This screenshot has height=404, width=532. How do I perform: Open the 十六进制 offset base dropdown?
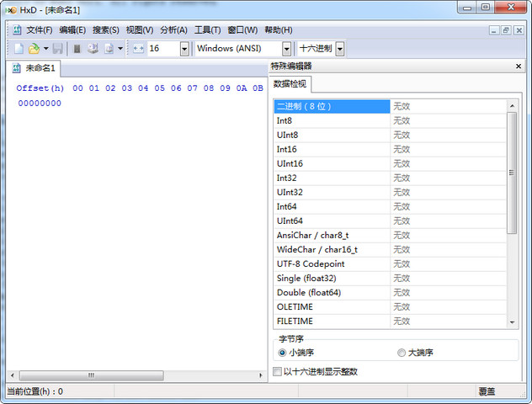click(339, 49)
